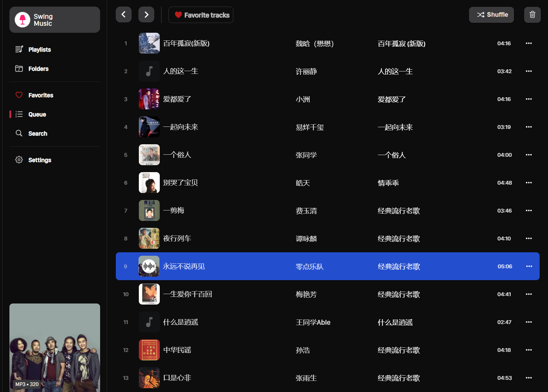The height and width of the screenshot is (392, 548).
Task: Open album 情乖乖 in 别哭了宝贝 row
Action: point(388,183)
